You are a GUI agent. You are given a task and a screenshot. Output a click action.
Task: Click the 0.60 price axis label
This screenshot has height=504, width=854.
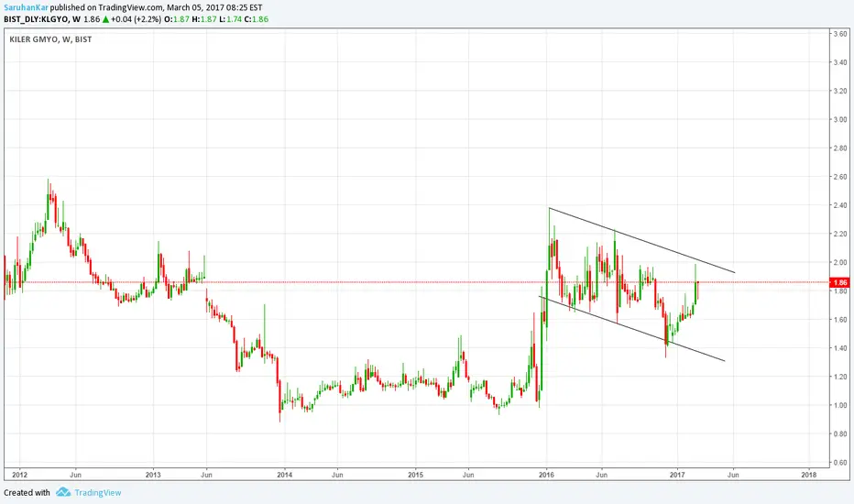click(840, 463)
